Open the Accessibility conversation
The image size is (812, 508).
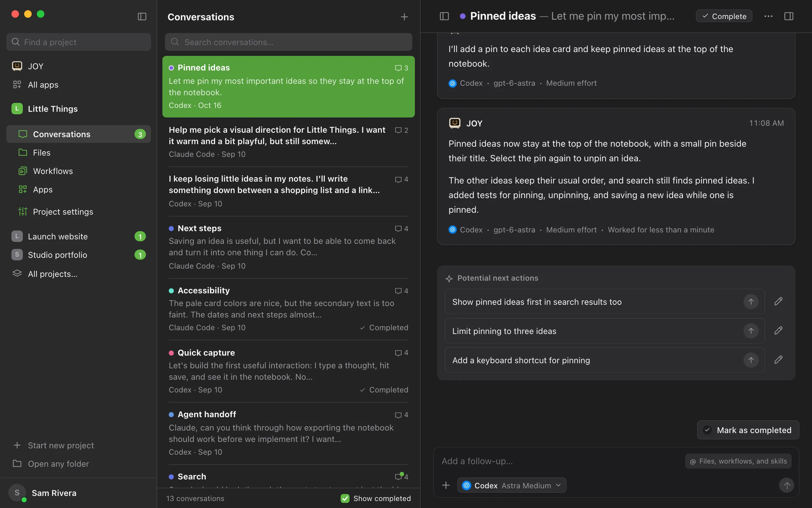[x=289, y=309]
